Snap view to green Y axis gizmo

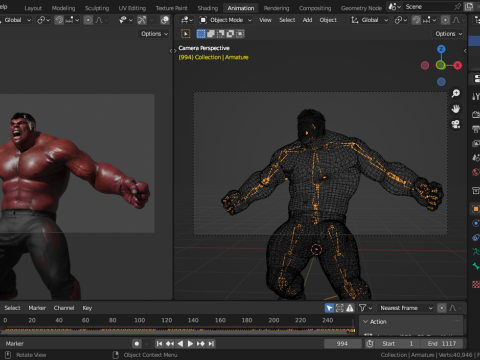[441, 65]
